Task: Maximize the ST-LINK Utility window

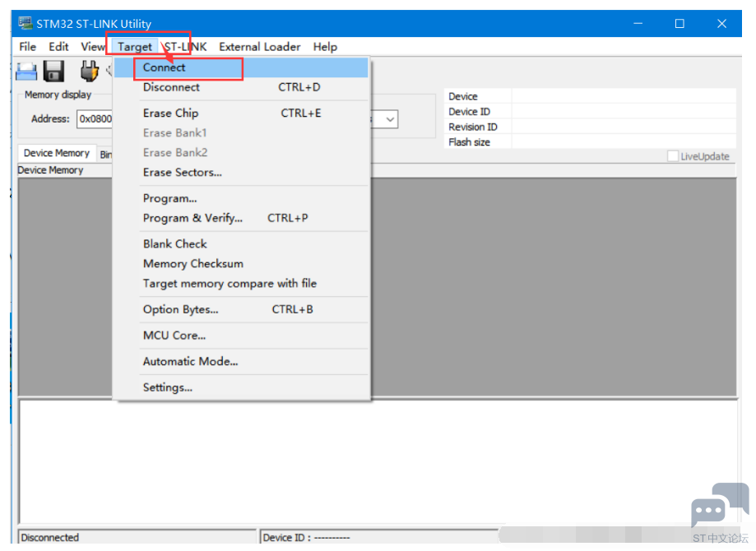Action: click(x=679, y=24)
